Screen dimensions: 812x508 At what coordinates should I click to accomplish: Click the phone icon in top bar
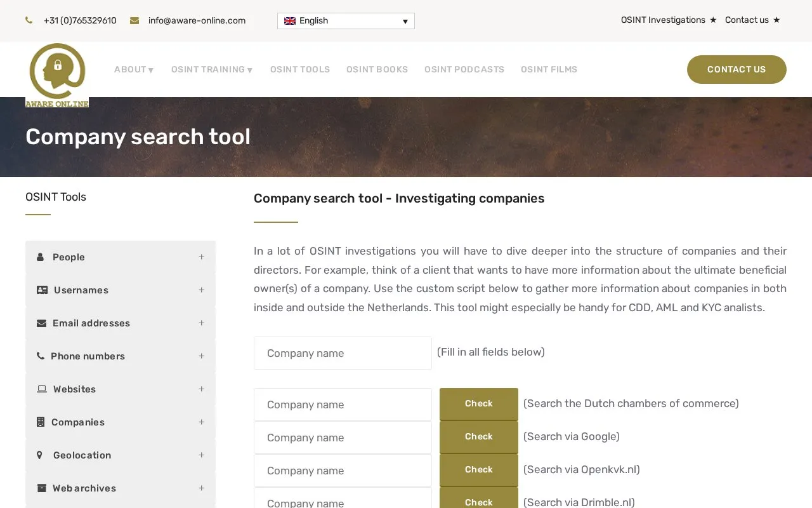tap(29, 20)
